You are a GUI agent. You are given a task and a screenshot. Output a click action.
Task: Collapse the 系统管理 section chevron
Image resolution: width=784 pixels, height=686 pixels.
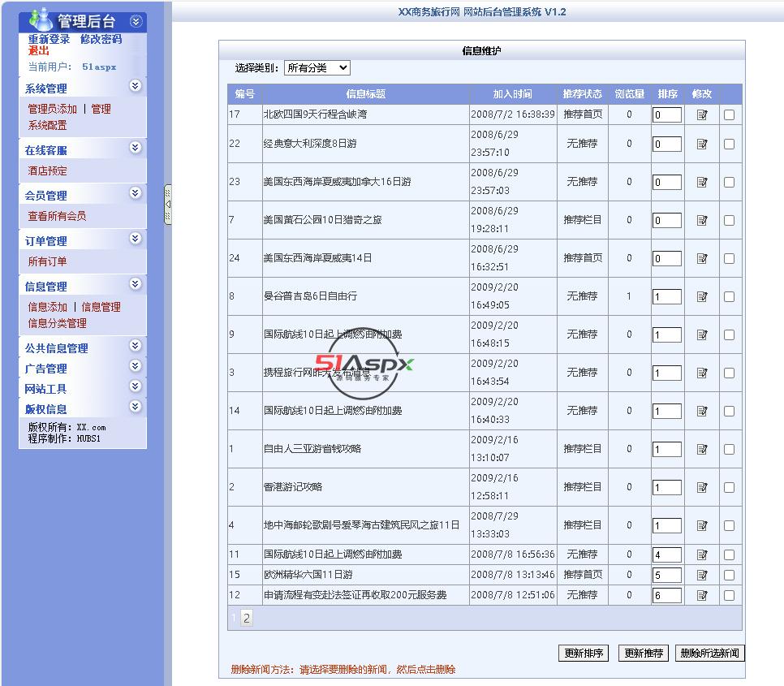pyautogui.click(x=135, y=85)
